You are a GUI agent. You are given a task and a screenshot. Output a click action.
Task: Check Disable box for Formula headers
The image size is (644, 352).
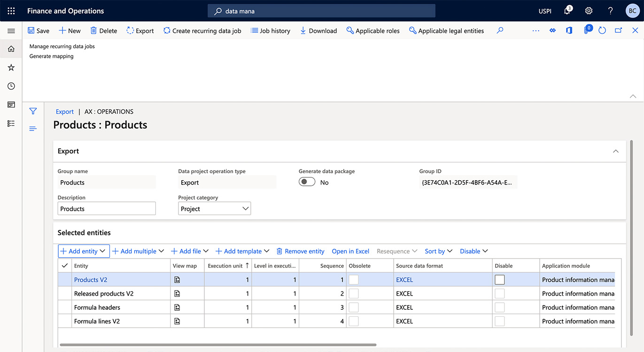[x=500, y=307]
